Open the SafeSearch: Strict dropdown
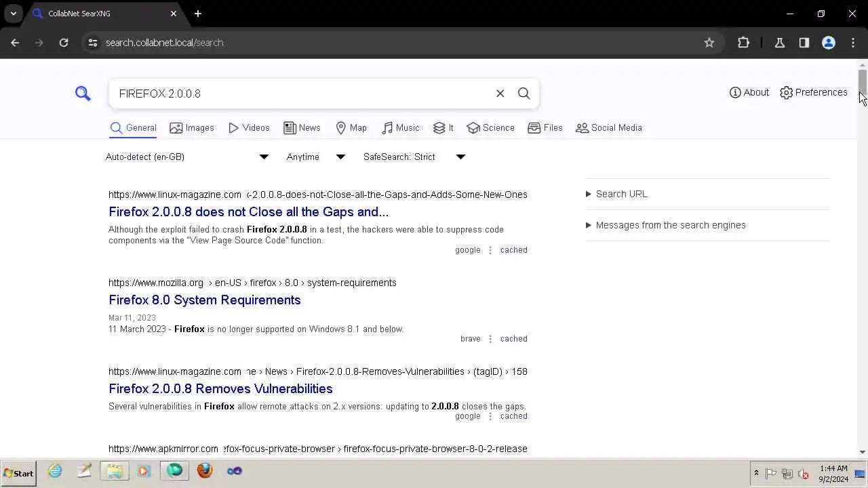 tap(414, 157)
